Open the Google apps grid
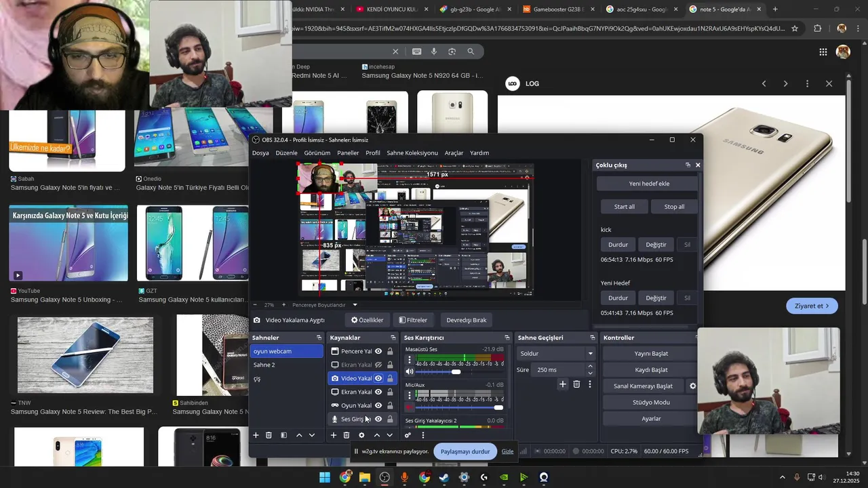Screen dimensions: 868x488 click(x=823, y=52)
